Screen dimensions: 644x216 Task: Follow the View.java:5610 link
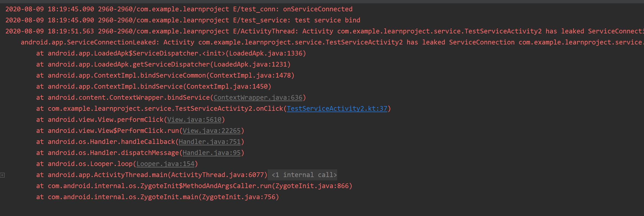pyautogui.click(x=194, y=120)
